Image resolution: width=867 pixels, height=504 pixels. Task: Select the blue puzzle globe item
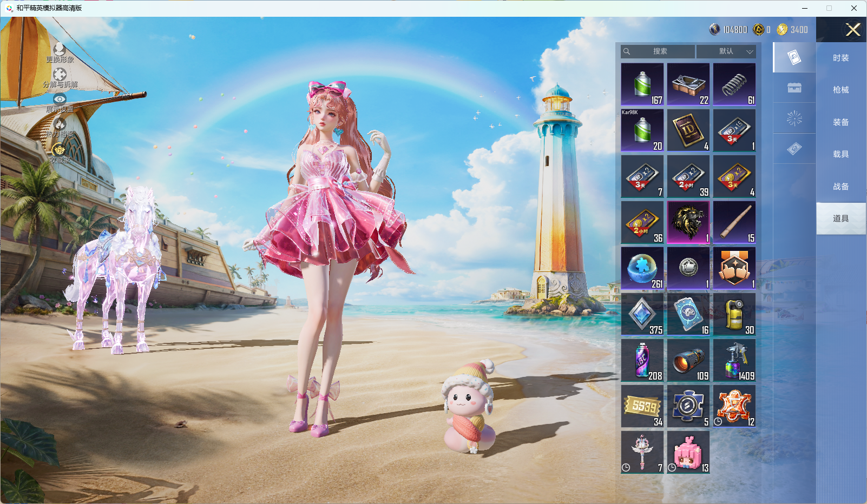[642, 268]
